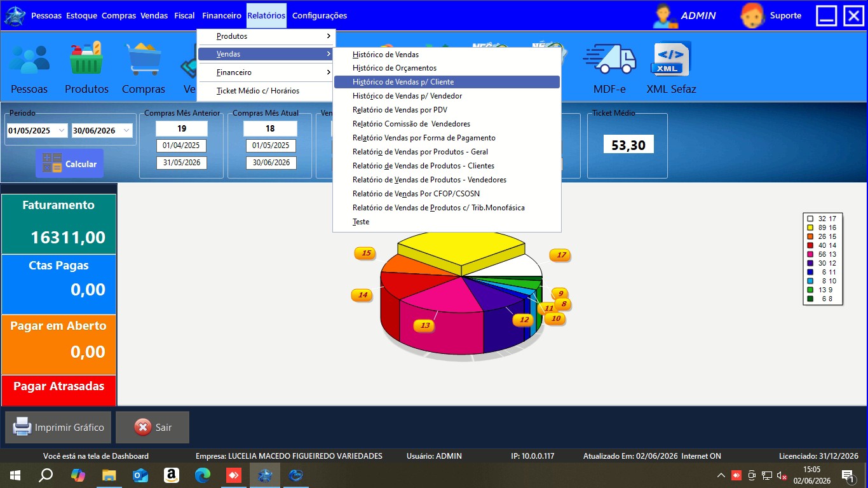Open the Vendas menu in menu bar

click(154, 15)
